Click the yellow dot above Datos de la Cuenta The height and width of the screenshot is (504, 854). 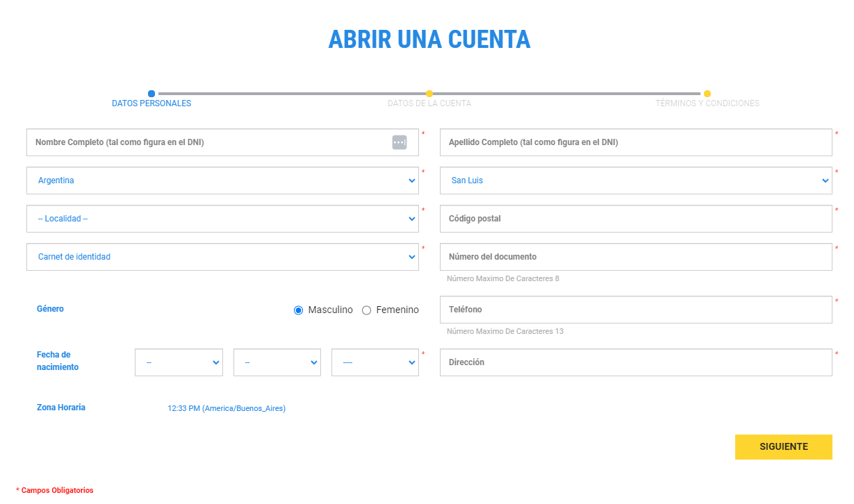pyautogui.click(x=429, y=92)
